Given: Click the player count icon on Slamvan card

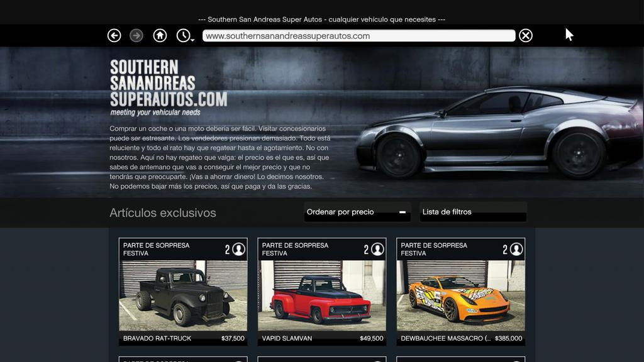Looking at the screenshot, I should [377, 249].
